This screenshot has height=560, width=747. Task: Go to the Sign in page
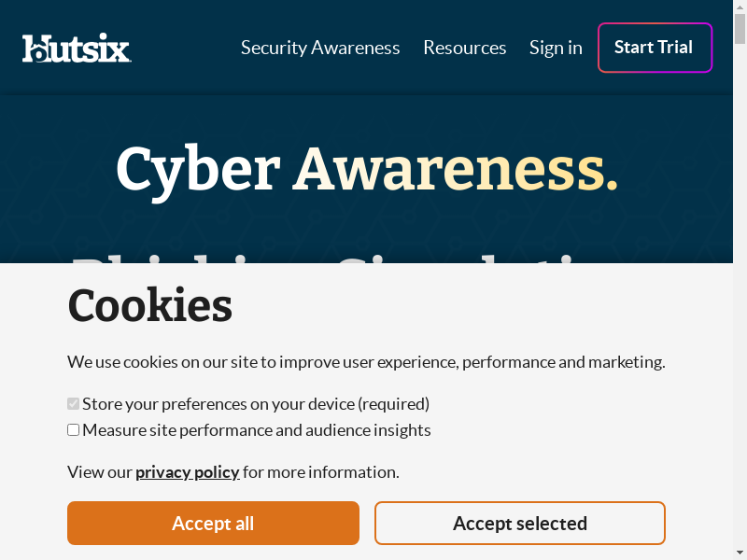click(x=556, y=48)
